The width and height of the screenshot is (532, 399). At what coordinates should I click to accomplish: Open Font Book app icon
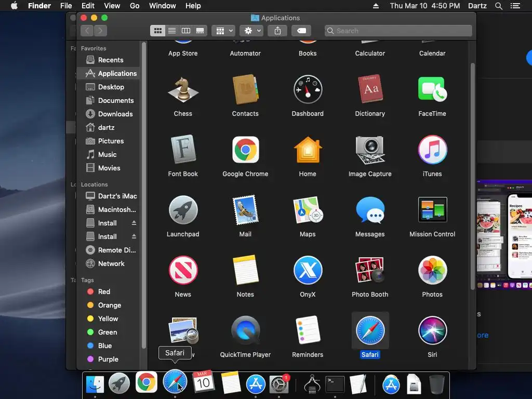pos(183,149)
